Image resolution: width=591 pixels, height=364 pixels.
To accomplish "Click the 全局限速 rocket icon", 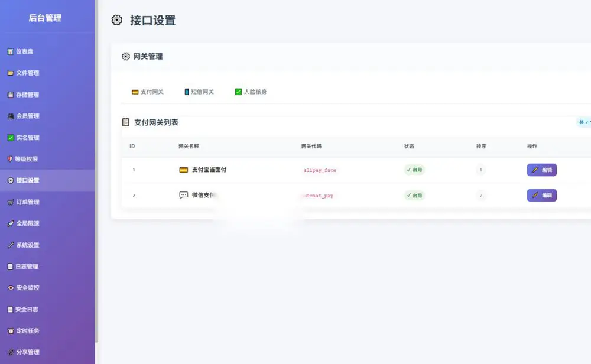I will pos(11,223).
